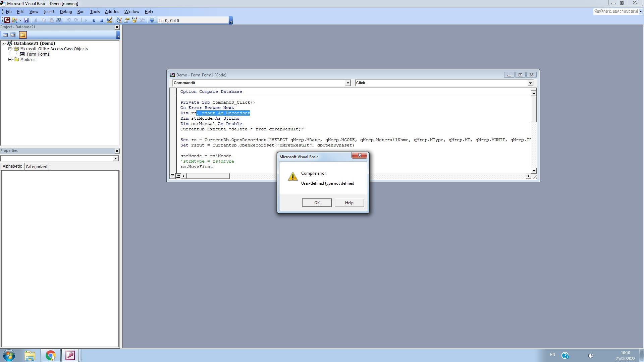Open the Command0 object dropdown
This screenshot has width=644, height=362.
click(348, 83)
